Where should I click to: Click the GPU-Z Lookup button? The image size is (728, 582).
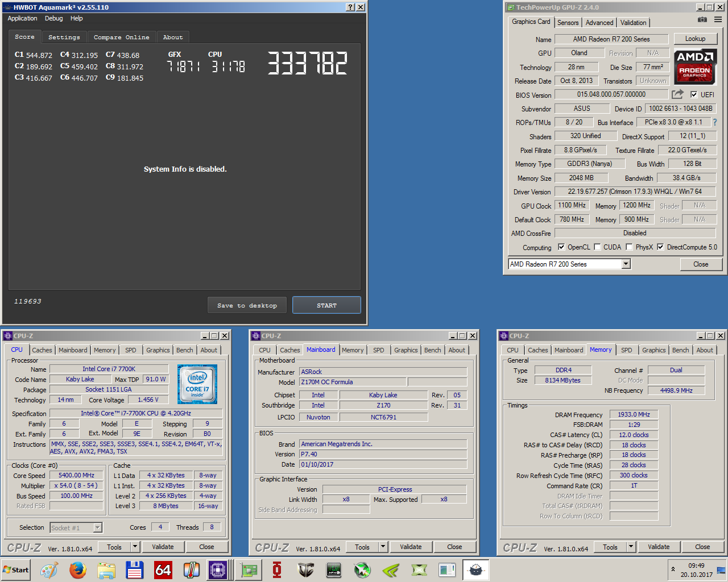695,39
